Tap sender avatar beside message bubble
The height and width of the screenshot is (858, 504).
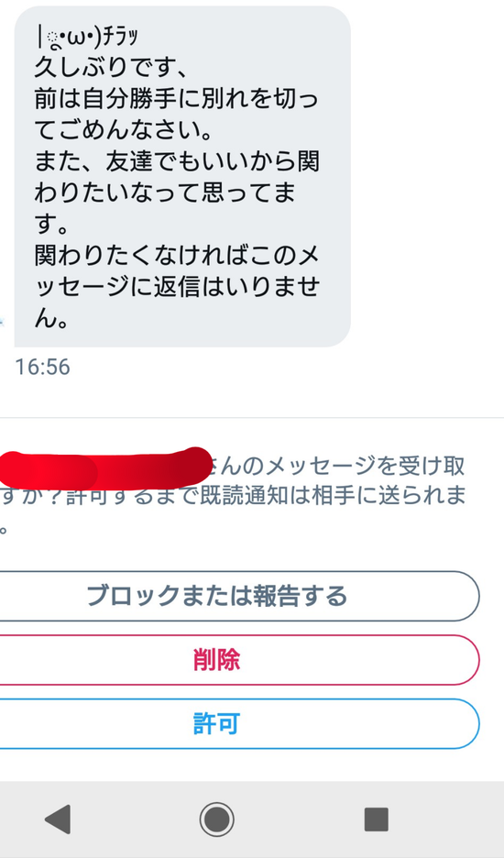click(x=2, y=322)
